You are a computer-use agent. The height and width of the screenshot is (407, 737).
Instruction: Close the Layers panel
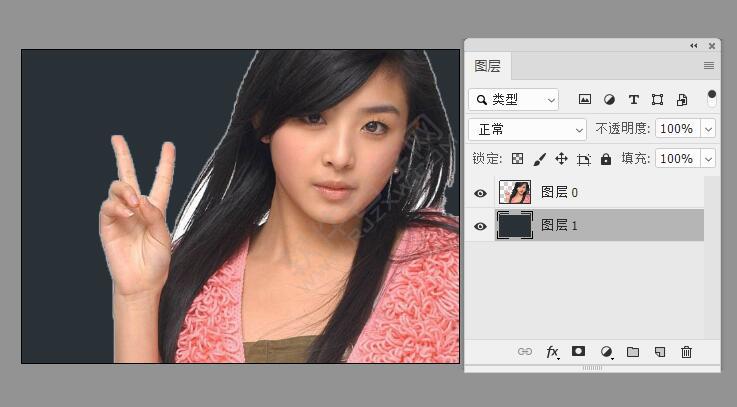[712, 46]
